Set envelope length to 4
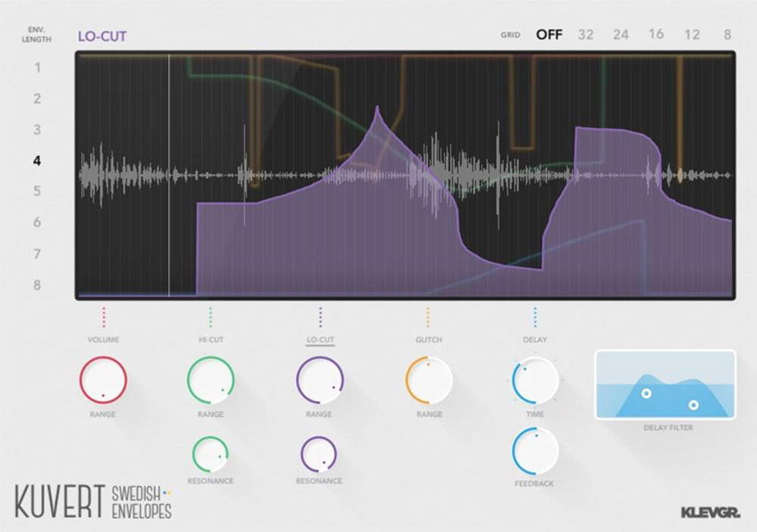The width and height of the screenshot is (757, 532). pyautogui.click(x=35, y=160)
